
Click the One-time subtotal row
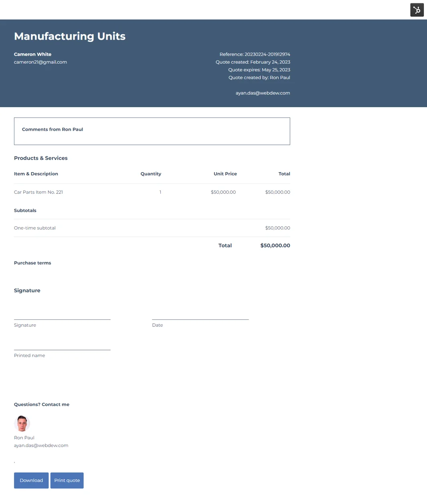pos(34,228)
